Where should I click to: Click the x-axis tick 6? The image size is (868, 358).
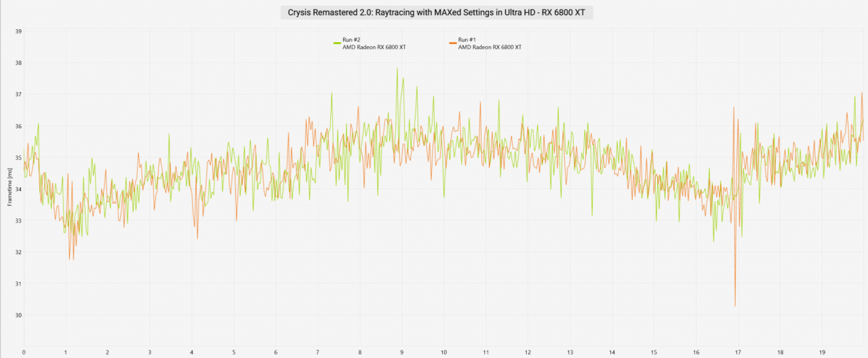[276, 353]
